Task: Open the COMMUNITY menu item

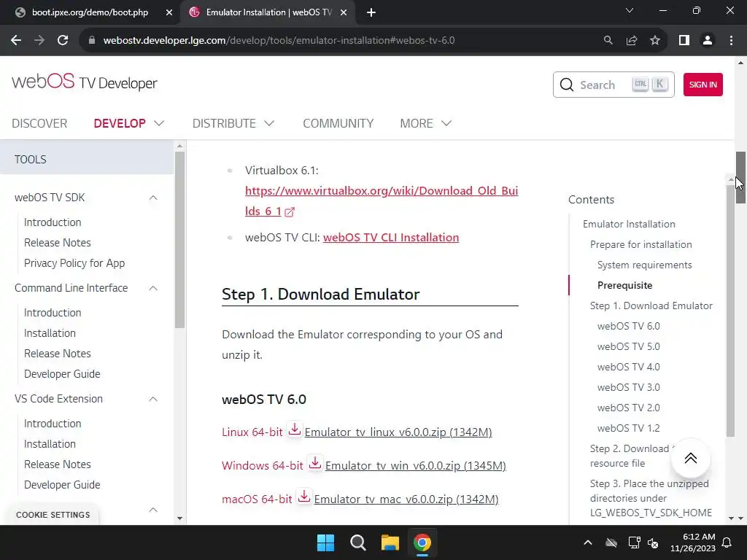Action: 338,123
